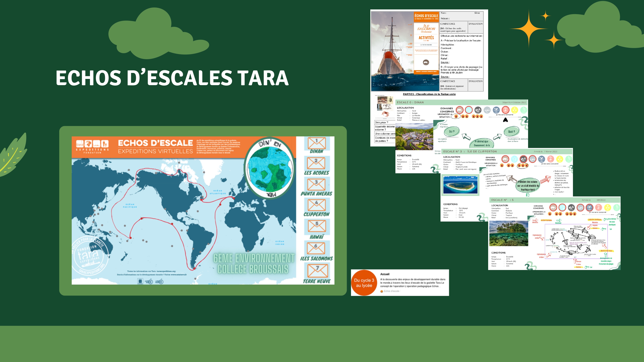The image size is (644, 362).
Task: Click the 'Echos d'escale' source link under Accueil
Action: (x=391, y=291)
